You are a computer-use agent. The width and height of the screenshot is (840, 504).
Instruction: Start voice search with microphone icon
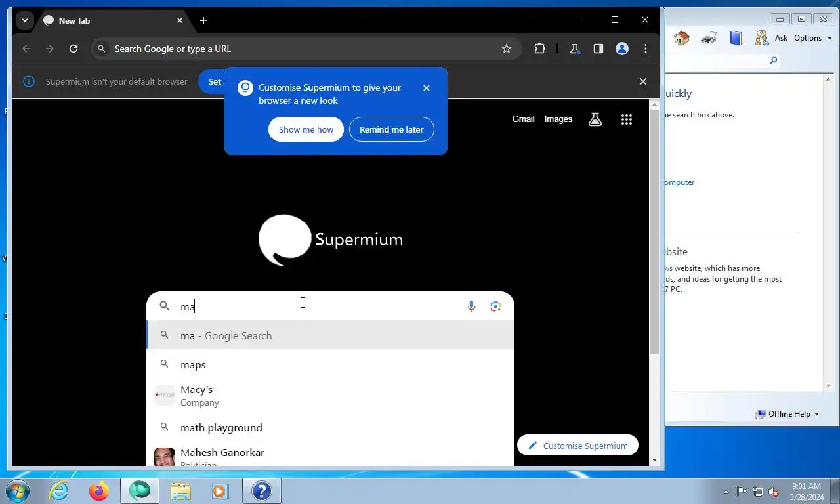tap(471, 306)
